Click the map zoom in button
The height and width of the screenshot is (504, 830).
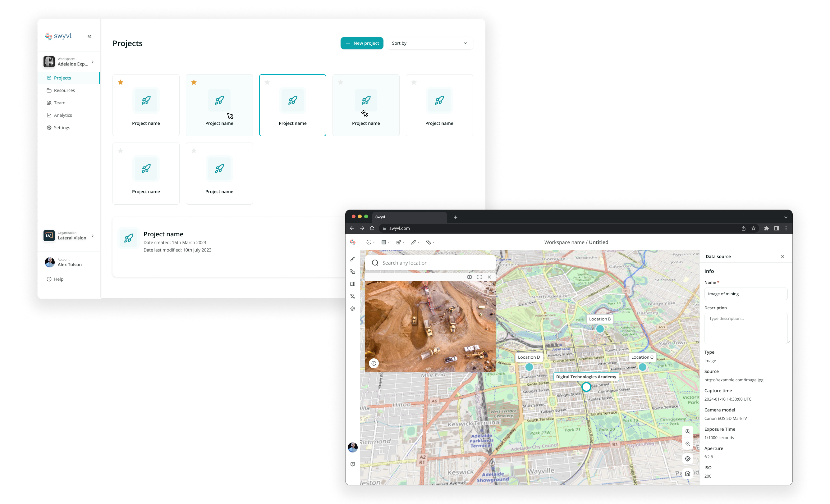(x=687, y=432)
